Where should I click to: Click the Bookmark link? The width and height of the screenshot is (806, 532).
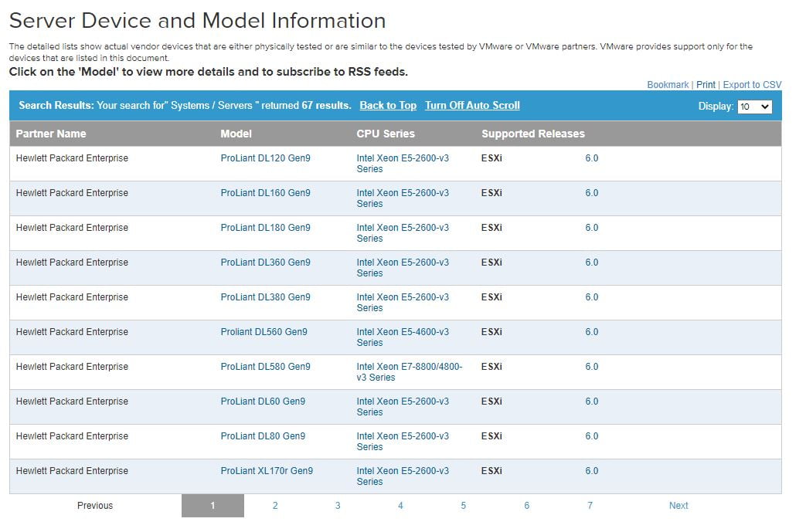click(x=668, y=85)
